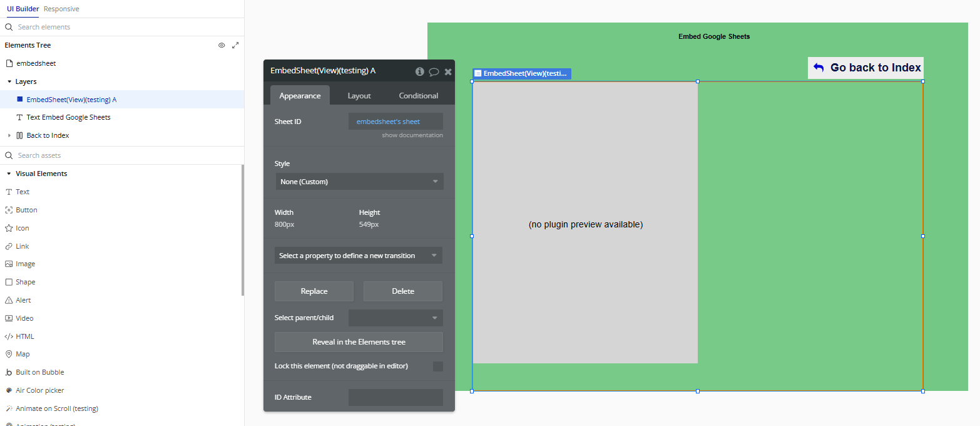This screenshot has width=980, height=426.
Task: Select the Icon element in Visual Elements
Action: click(x=23, y=228)
